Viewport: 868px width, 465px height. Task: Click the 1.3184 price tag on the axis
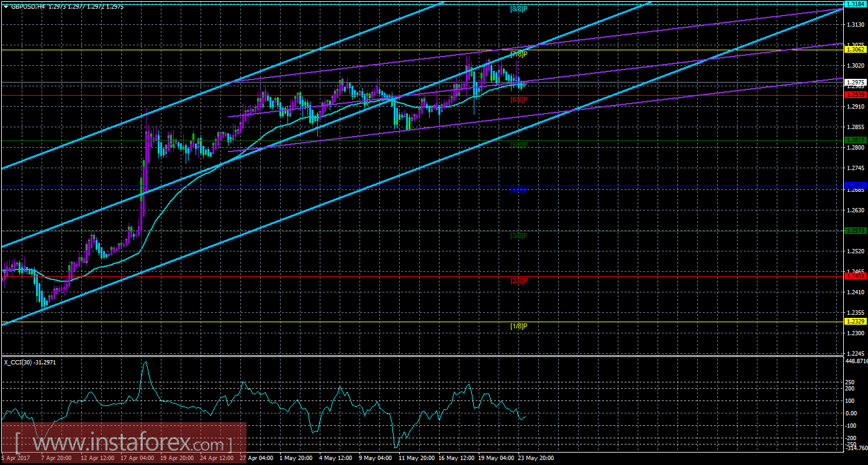point(856,4)
